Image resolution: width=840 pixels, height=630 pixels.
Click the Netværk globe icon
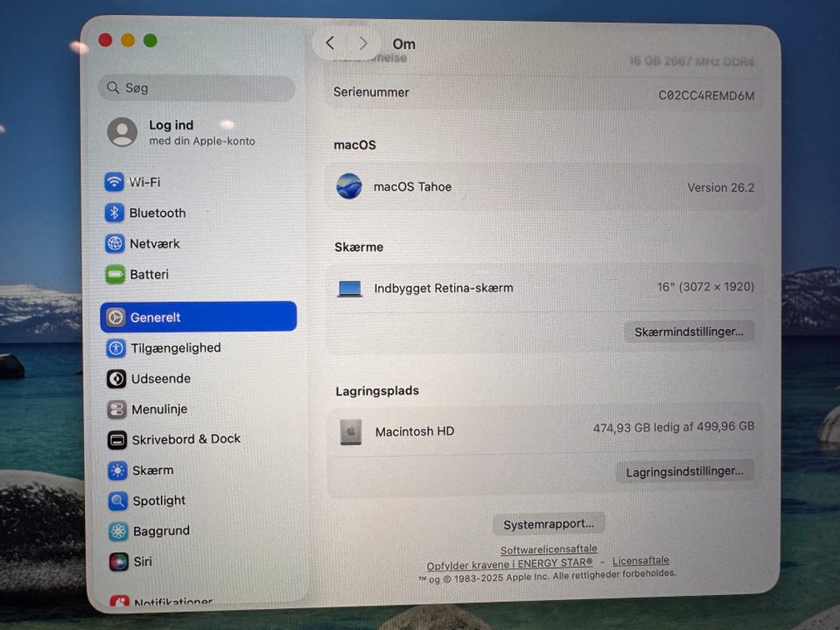pyautogui.click(x=115, y=243)
